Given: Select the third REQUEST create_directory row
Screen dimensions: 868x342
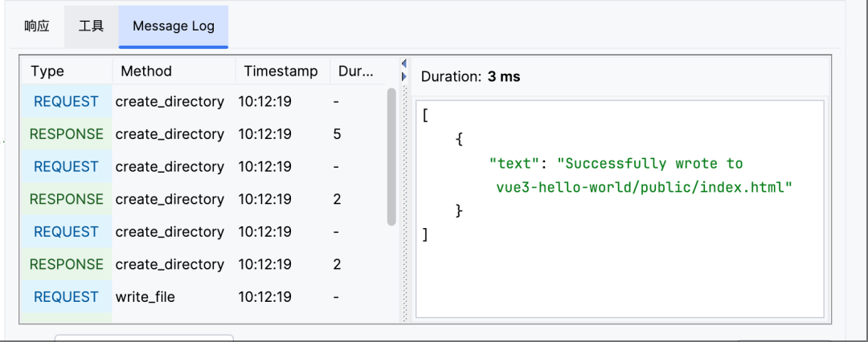Looking at the screenshot, I should coord(203,232).
